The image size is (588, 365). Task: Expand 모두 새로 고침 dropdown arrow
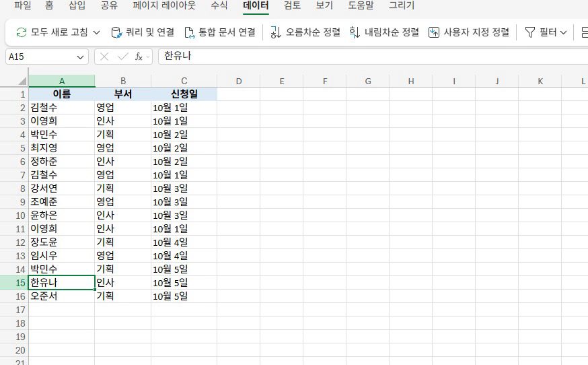point(96,33)
